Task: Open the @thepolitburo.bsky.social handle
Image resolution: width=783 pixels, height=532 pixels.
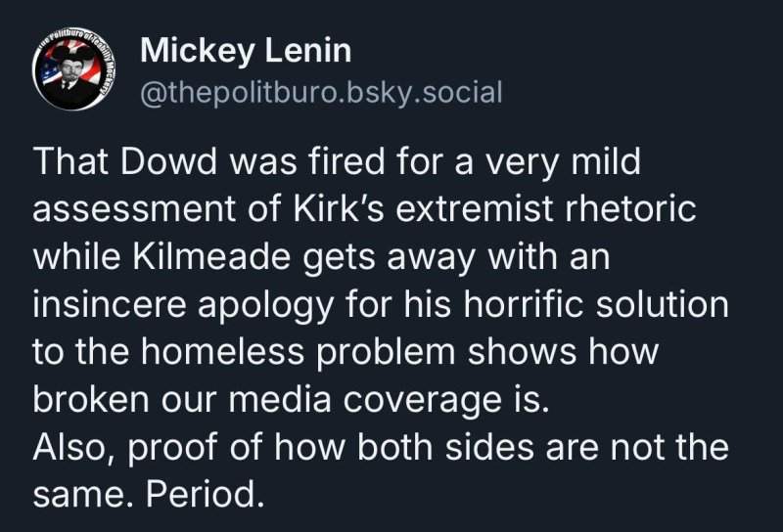Action: 321,92
